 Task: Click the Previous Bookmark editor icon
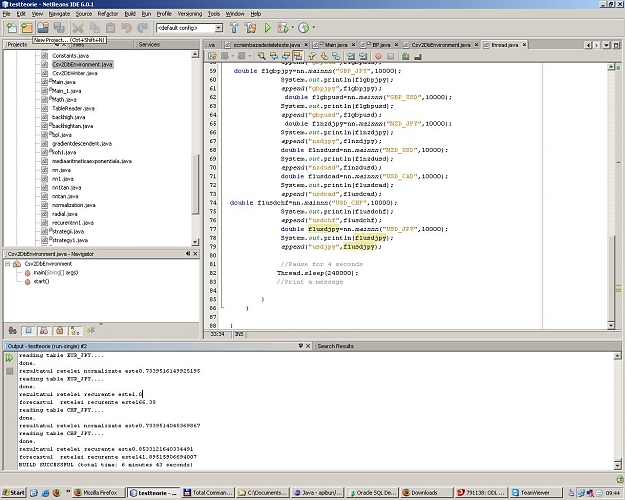pos(312,56)
